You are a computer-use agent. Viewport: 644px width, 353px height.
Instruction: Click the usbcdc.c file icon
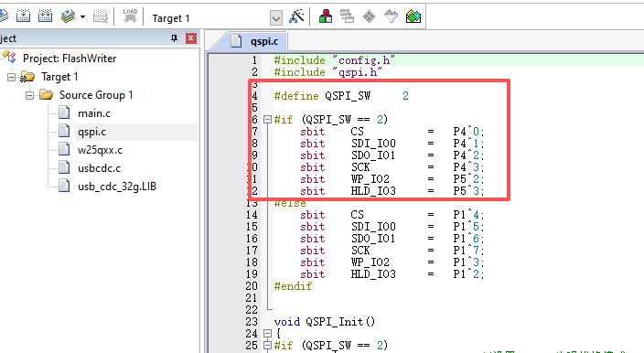pos(64,166)
